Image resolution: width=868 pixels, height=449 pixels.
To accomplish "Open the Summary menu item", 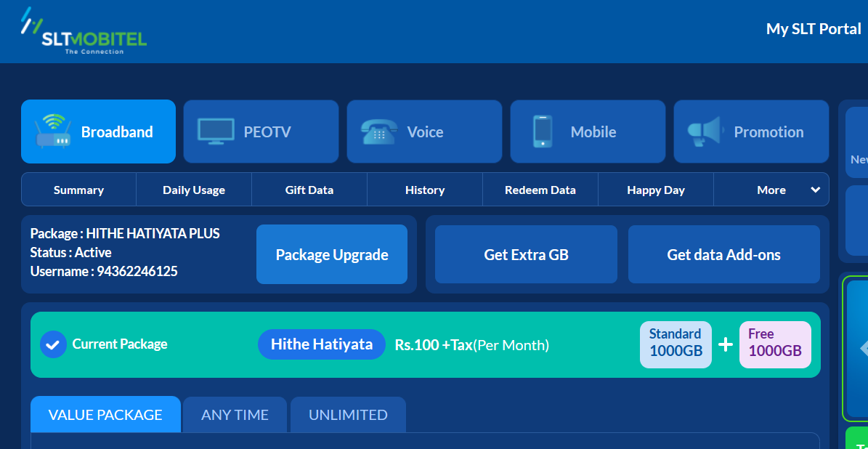I will (x=78, y=190).
